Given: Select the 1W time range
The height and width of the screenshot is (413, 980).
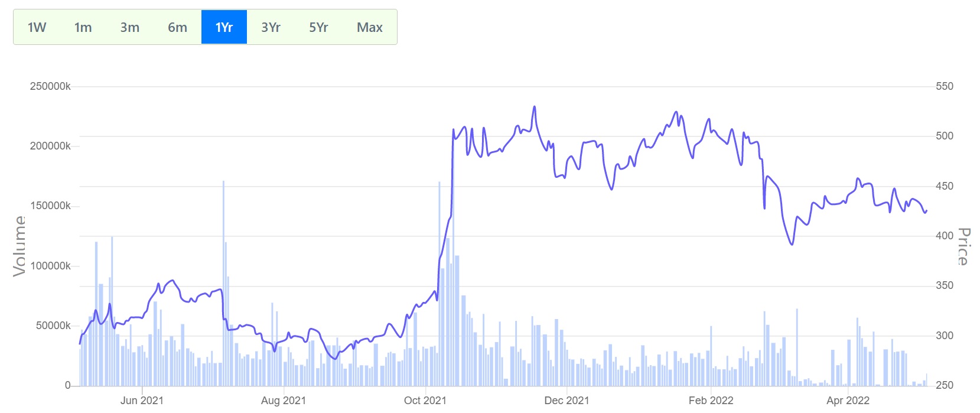Looking at the screenshot, I should [37, 27].
